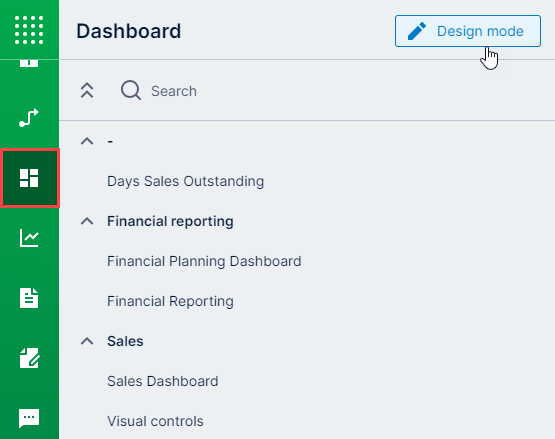Screen dimensions: 555x439
Task: Open the document page sidebar icon
Action: coord(29,298)
